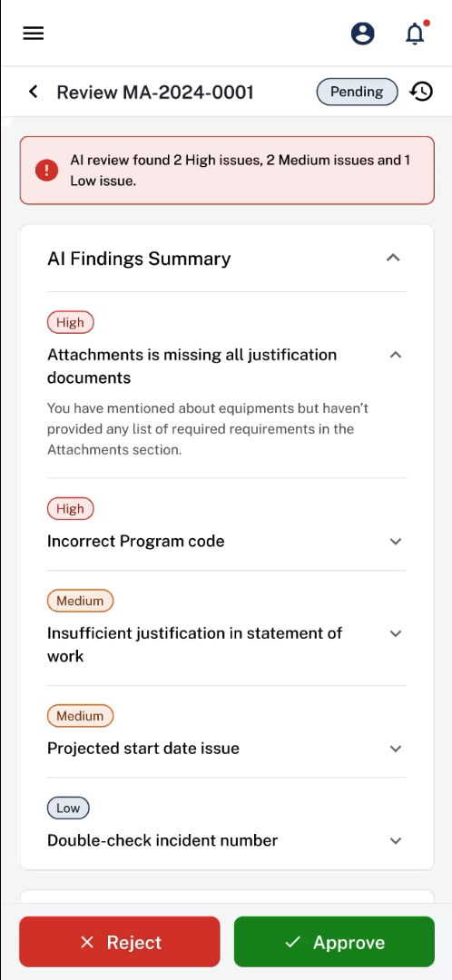Click the AI review issues alert banner
452x980 pixels.
[227, 171]
